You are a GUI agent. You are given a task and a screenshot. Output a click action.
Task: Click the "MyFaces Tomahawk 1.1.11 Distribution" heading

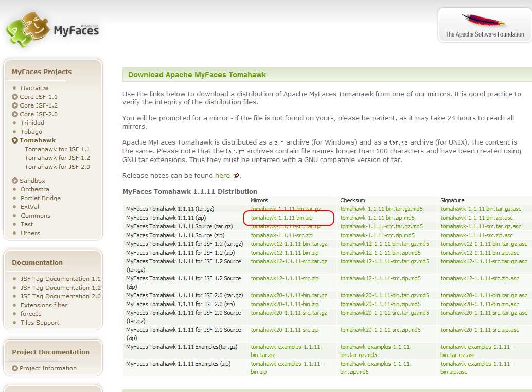(x=190, y=191)
